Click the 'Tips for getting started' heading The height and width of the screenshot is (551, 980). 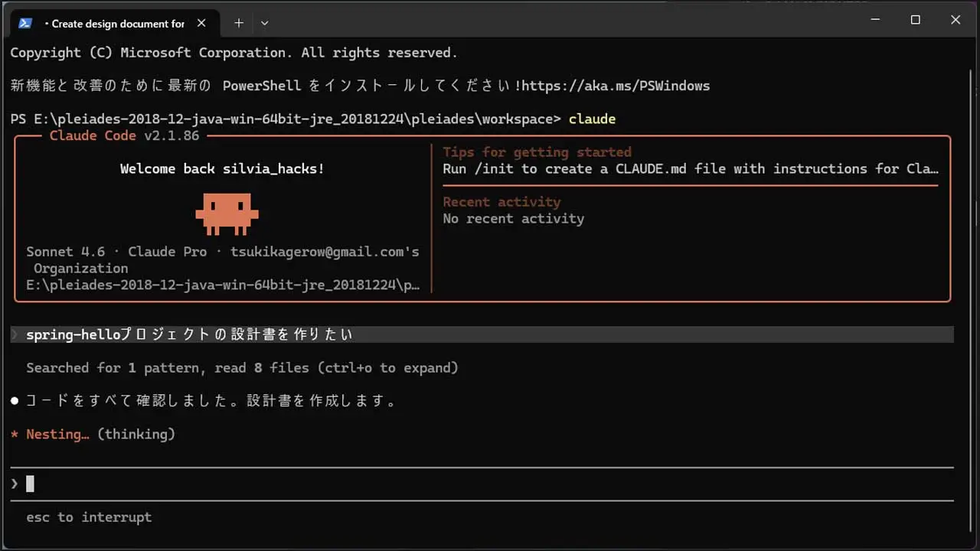[537, 152]
